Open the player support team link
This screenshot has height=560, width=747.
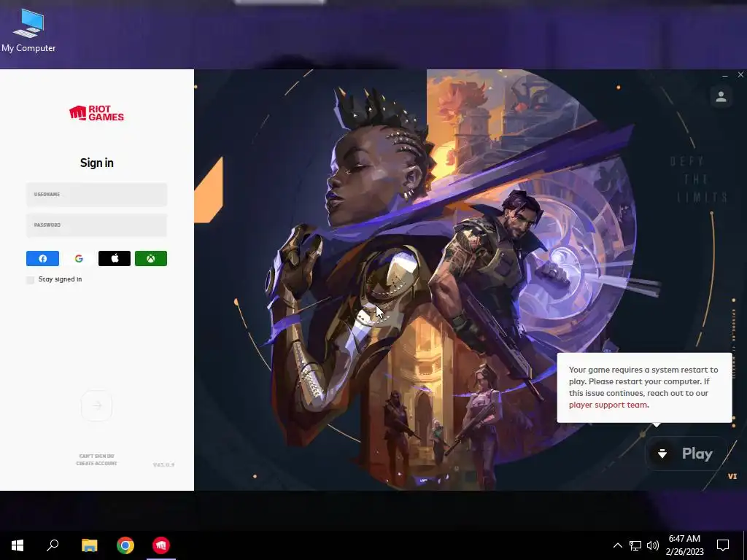(x=608, y=405)
